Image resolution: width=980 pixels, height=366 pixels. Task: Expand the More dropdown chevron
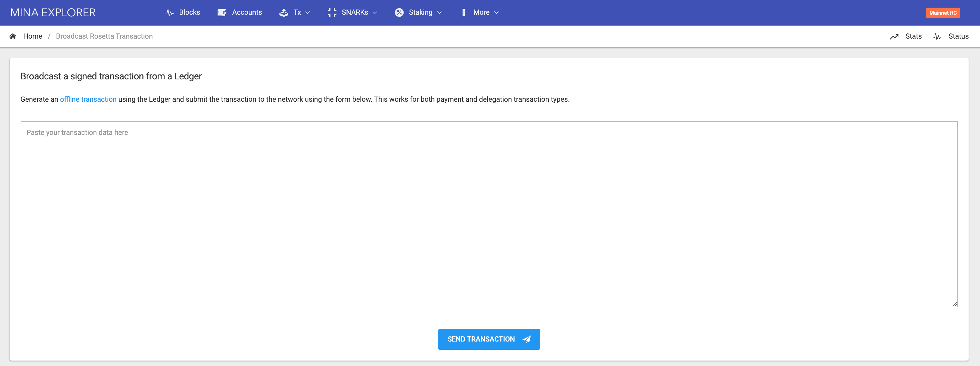(496, 13)
